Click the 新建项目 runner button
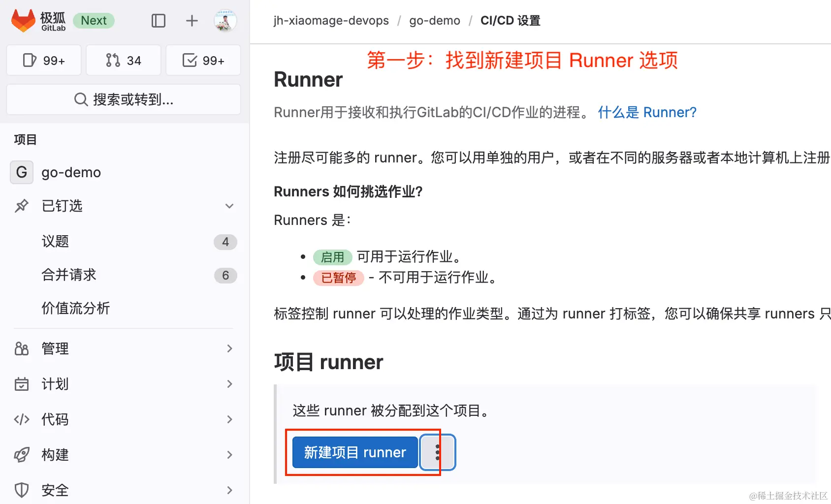831x504 pixels. coord(353,452)
